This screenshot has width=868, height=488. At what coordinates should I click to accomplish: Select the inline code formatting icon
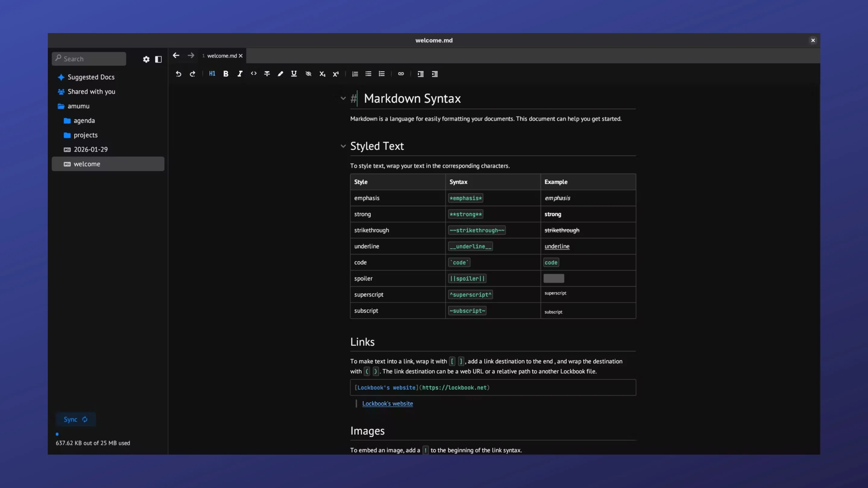coord(253,74)
